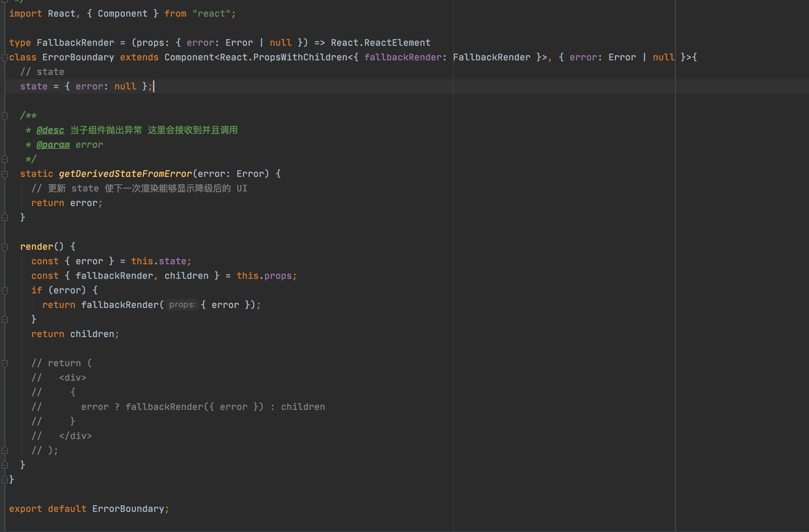Click the "render" method name
Screen dimensions: 809x532
pos(36,247)
